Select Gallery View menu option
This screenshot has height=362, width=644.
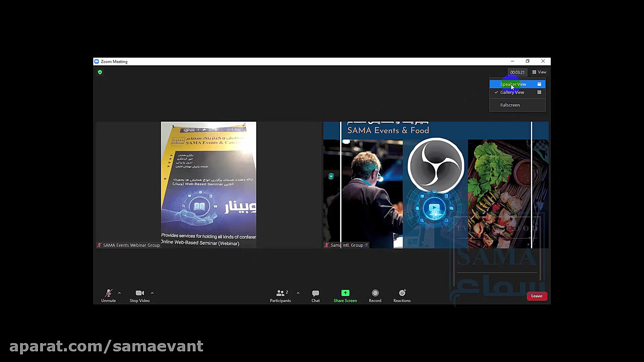pyautogui.click(x=518, y=92)
